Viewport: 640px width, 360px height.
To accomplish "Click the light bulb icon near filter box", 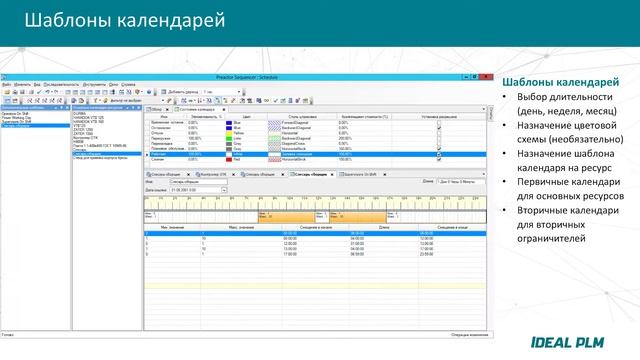I will pyautogui.click(x=105, y=100).
